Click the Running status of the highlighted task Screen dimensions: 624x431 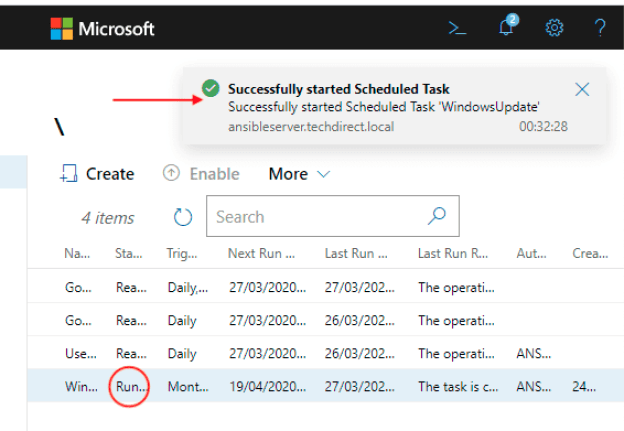tap(131, 385)
